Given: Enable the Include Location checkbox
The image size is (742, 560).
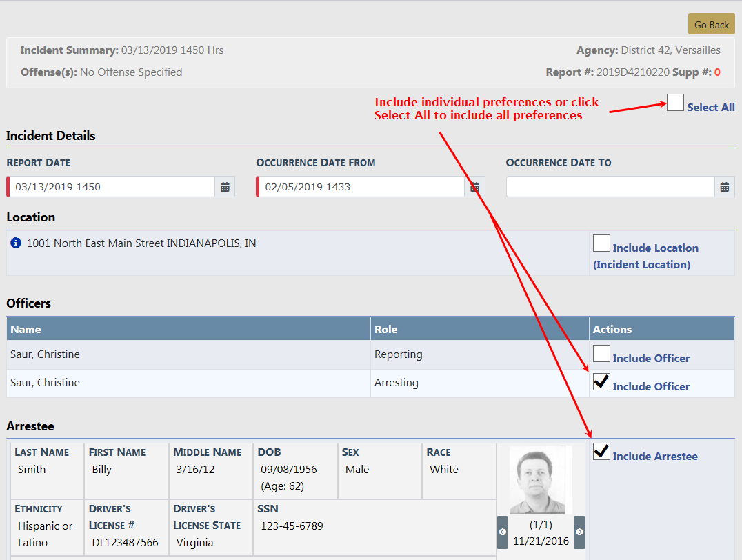Looking at the screenshot, I should (x=601, y=243).
